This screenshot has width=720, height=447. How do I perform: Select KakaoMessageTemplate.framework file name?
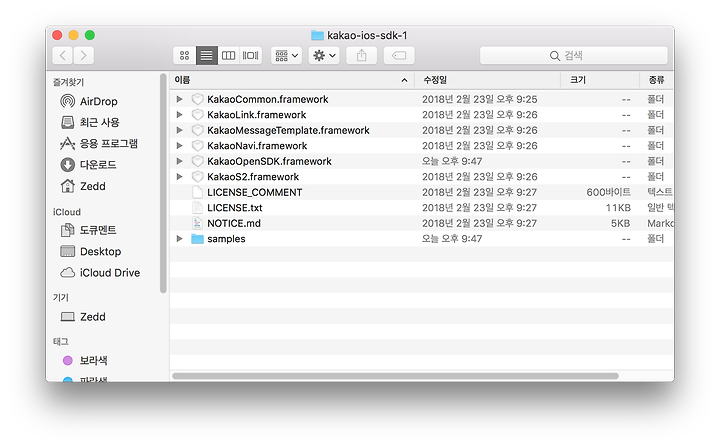(288, 130)
